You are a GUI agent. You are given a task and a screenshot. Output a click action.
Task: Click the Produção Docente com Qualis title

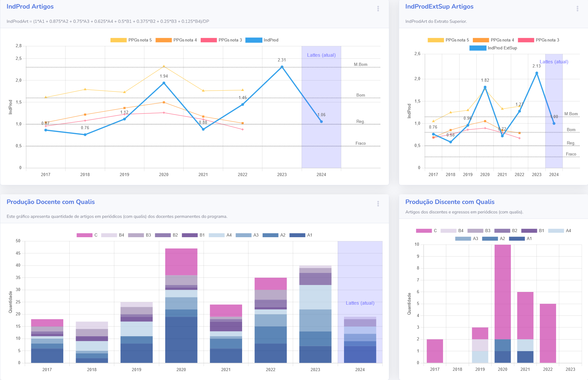51,202
